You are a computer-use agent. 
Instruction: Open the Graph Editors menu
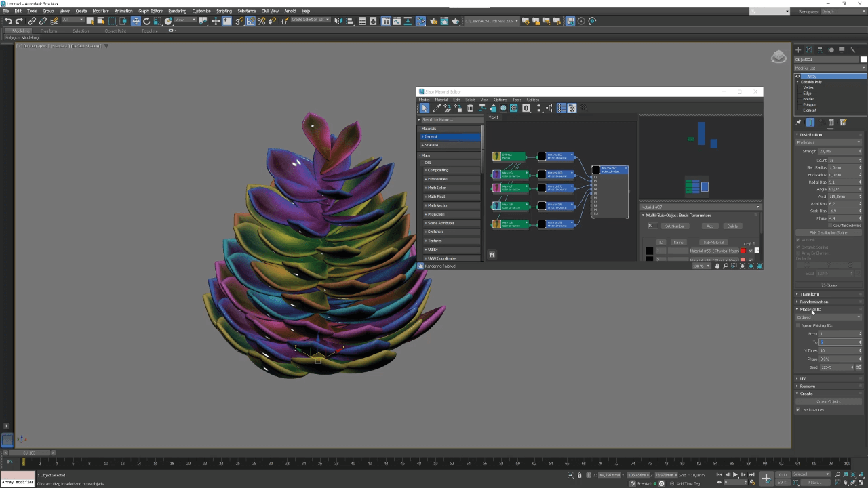pyautogui.click(x=151, y=11)
